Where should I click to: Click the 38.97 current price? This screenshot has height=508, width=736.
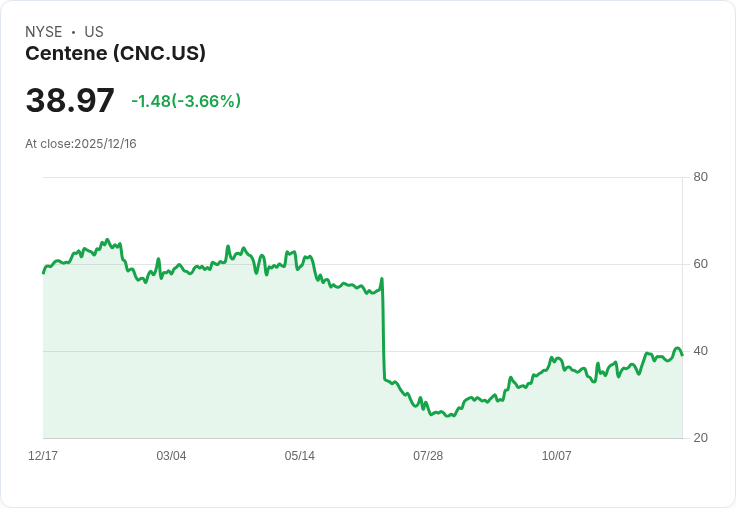point(70,100)
